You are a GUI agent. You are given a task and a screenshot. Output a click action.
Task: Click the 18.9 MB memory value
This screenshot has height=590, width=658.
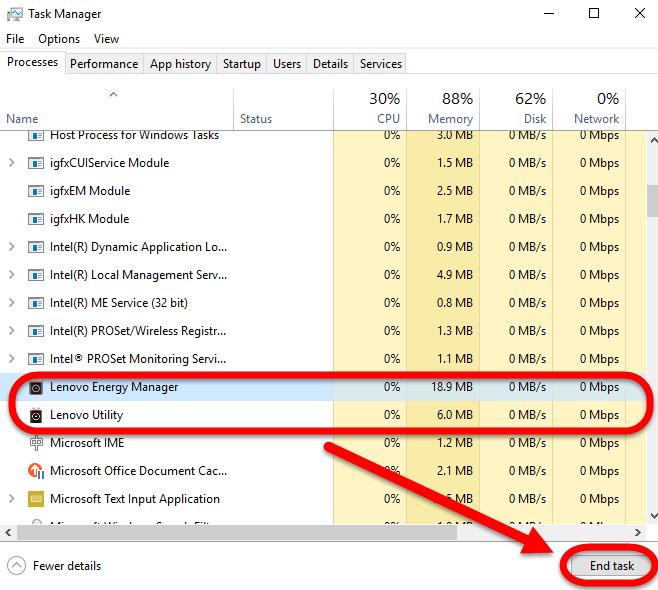click(x=452, y=387)
